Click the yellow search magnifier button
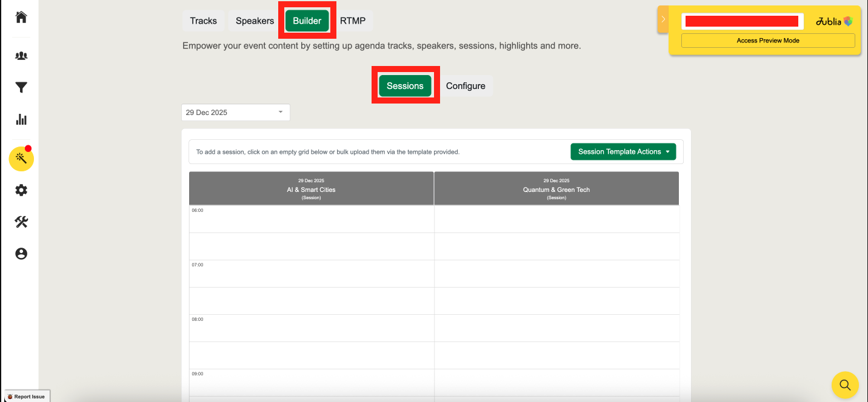Screen dimensions: 868x402 [x=845, y=384]
